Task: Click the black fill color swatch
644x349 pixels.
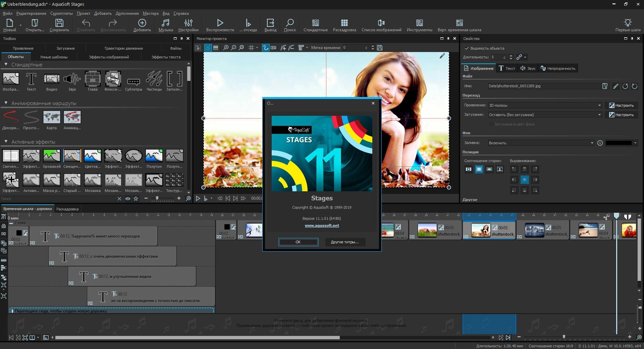Action: (x=619, y=143)
